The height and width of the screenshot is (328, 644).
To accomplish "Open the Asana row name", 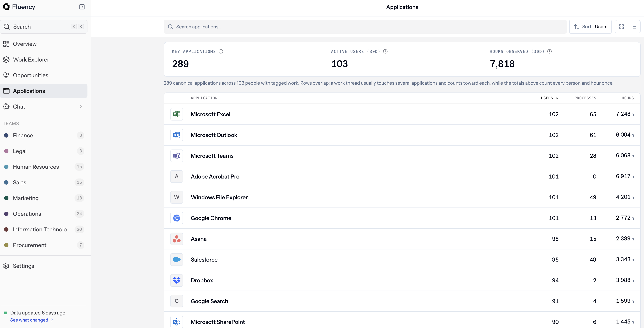I will tap(199, 239).
